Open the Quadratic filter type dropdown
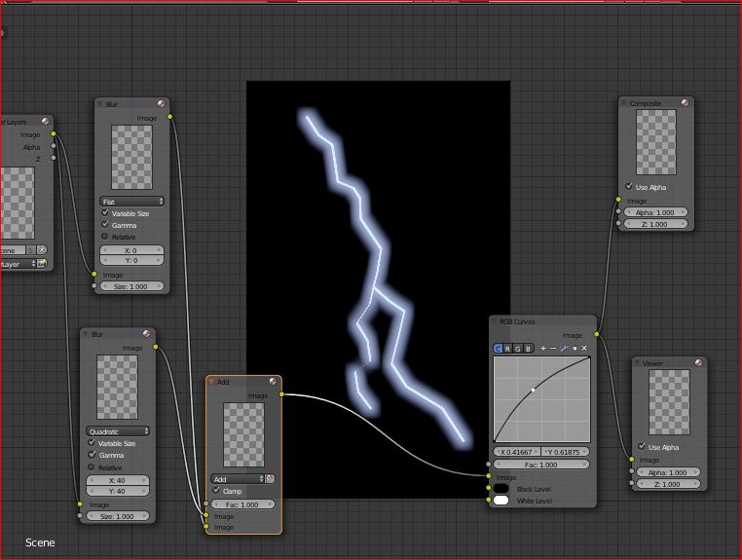The width and height of the screenshot is (742, 560). (x=118, y=431)
